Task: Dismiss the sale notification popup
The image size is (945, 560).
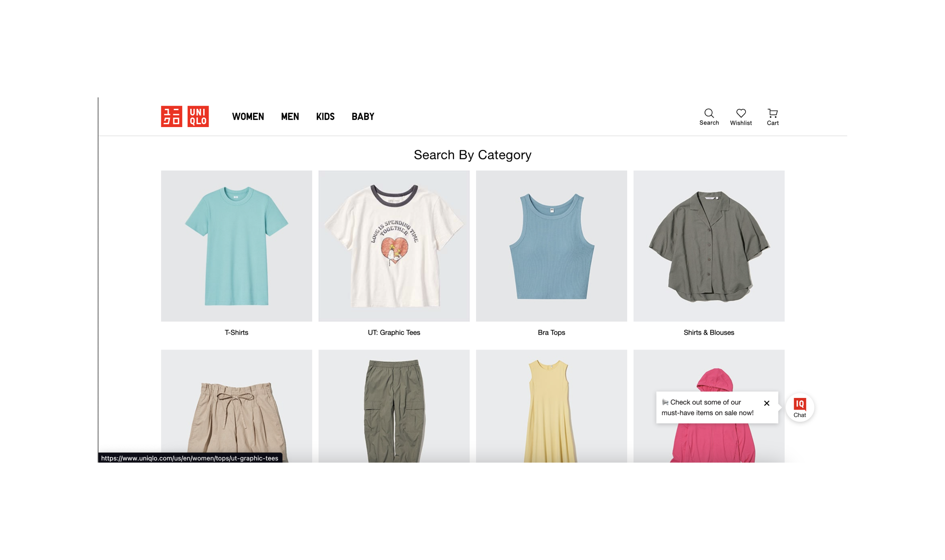Action: tap(767, 403)
